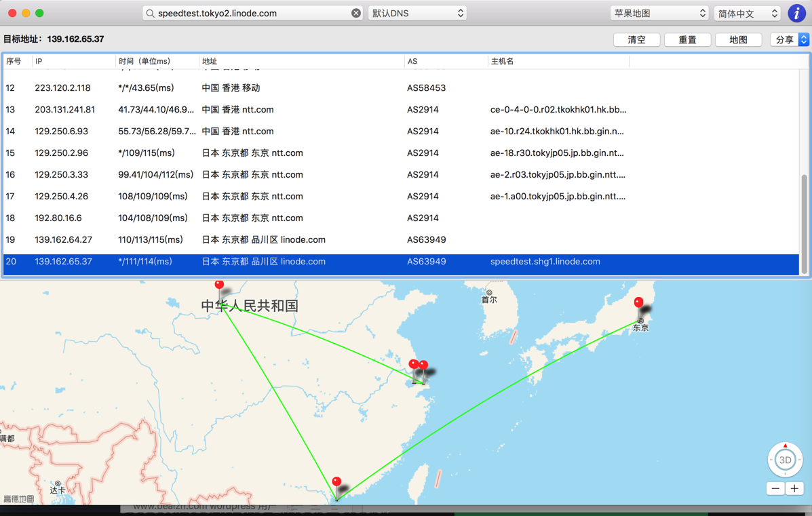
Task: Click the 3D compass control
Action: coord(785,460)
